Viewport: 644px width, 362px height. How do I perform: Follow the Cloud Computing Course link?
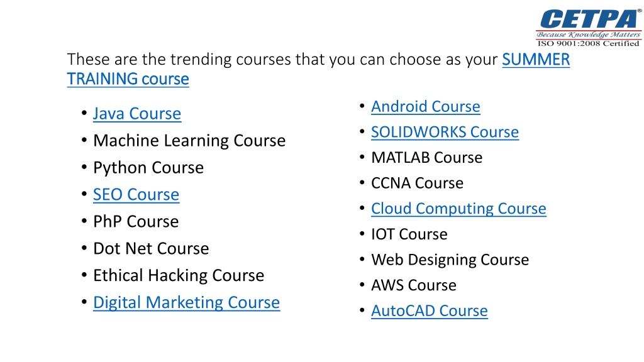tap(458, 209)
